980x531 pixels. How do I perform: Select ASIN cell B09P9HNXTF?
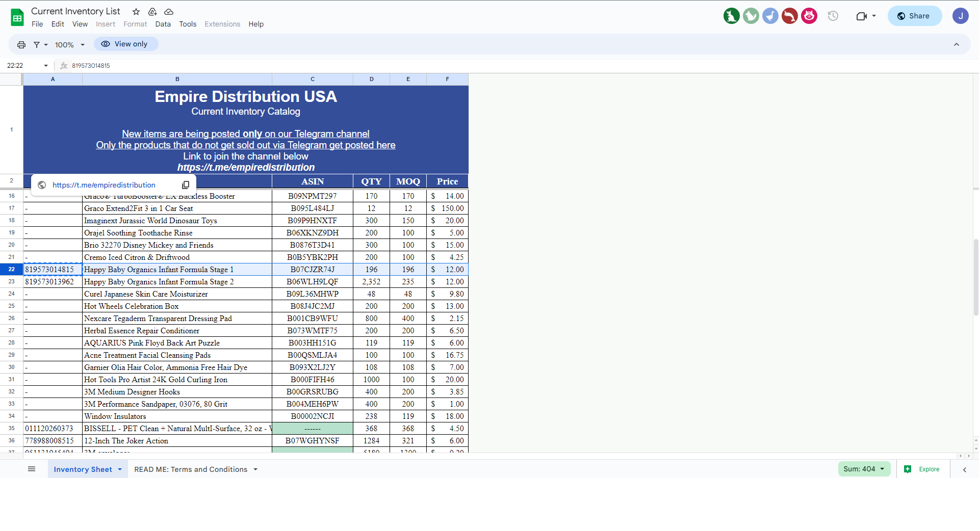pyautogui.click(x=313, y=221)
